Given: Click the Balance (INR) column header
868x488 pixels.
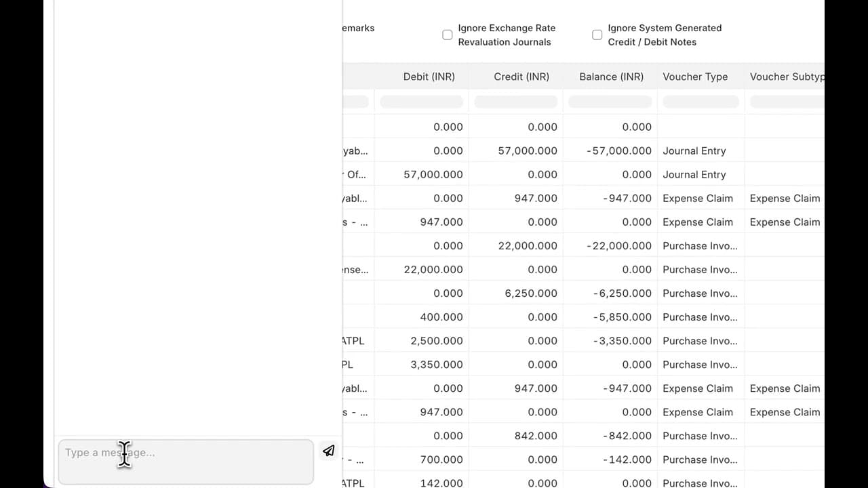Looking at the screenshot, I should [x=611, y=77].
